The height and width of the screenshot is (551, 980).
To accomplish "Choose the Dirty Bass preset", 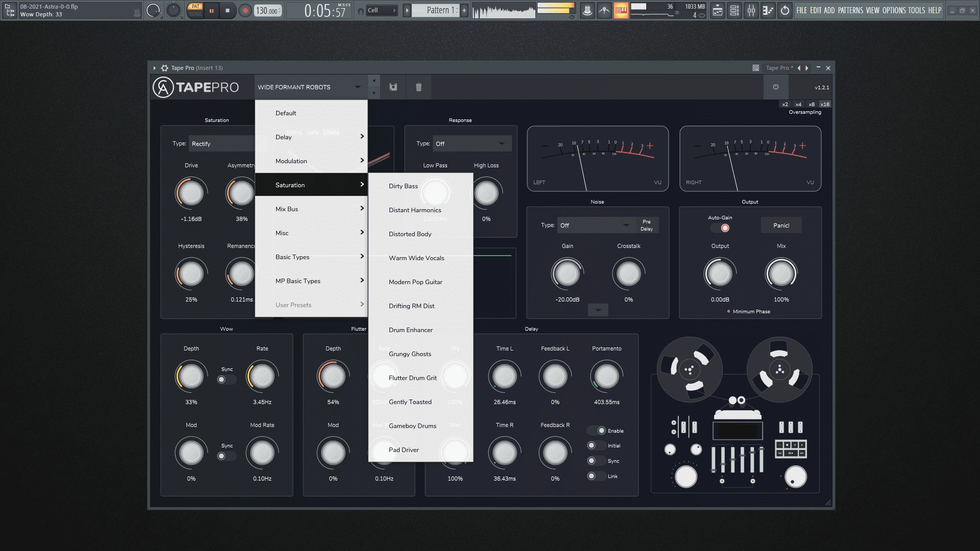I will [x=421, y=186].
